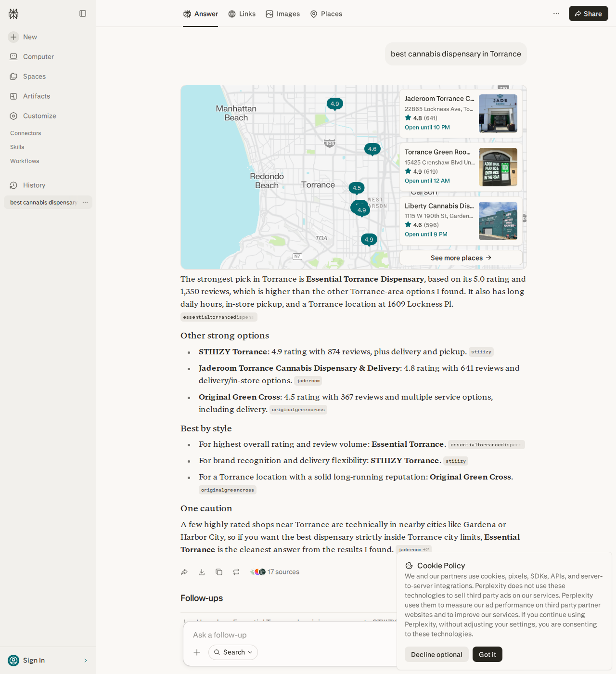Open the Search mode dropdown
The width and height of the screenshot is (616, 674).
pyautogui.click(x=233, y=652)
